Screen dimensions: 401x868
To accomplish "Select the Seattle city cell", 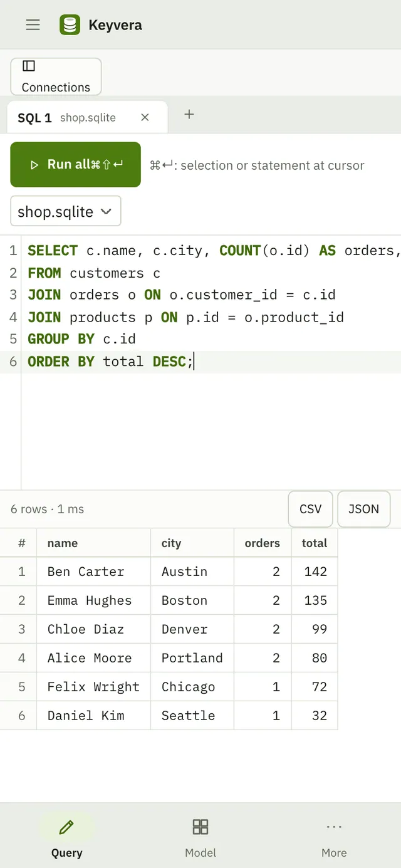I will click(192, 716).
